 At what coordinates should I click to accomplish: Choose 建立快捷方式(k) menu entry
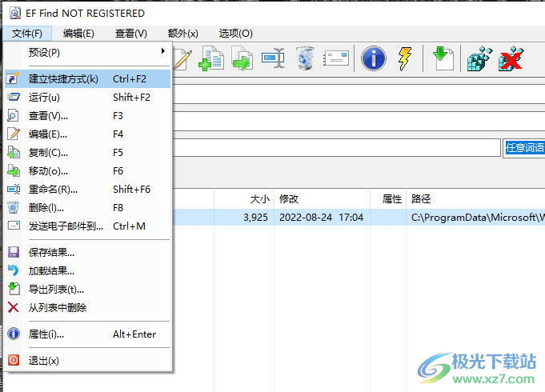tap(88, 78)
